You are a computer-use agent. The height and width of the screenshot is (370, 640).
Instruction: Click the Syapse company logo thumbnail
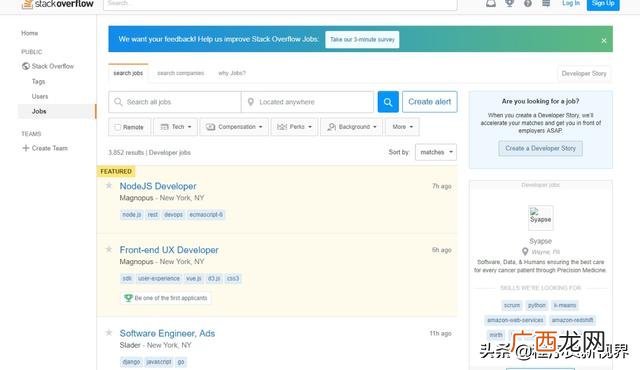[x=540, y=217]
